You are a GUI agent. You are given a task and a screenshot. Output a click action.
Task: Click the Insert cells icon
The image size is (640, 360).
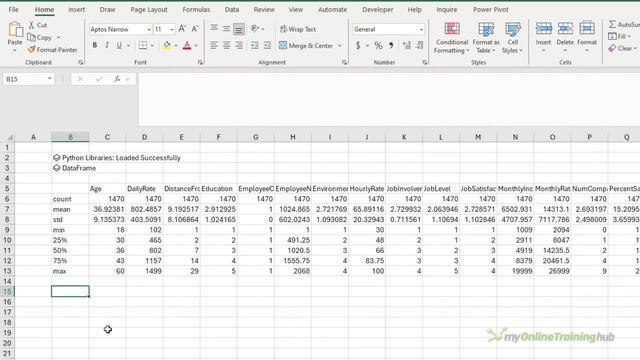point(544,28)
